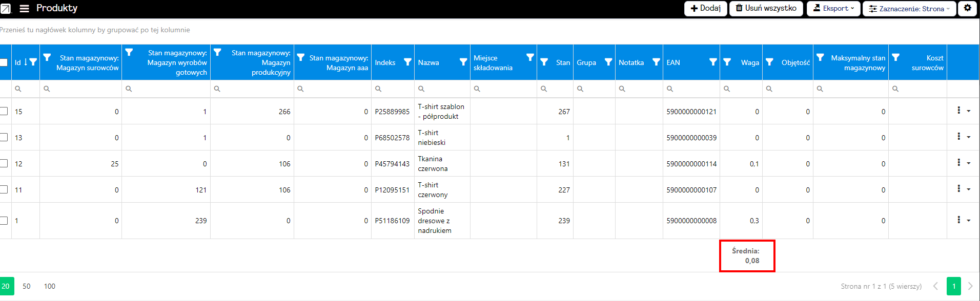980x301 pixels.
Task: Click the Dodaj button
Action: point(705,8)
